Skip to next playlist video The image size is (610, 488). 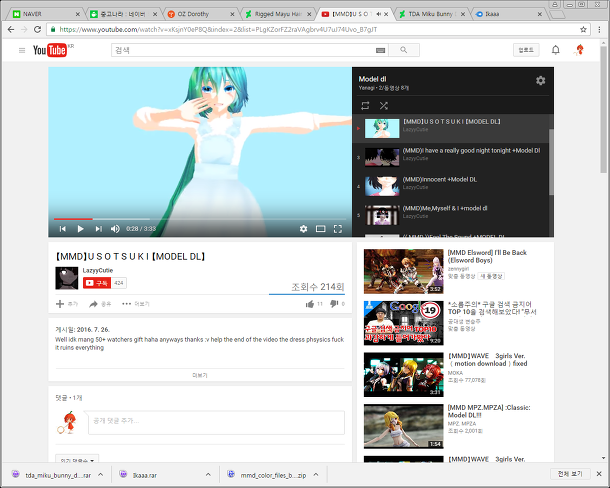pyautogui.click(x=98, y=229)
